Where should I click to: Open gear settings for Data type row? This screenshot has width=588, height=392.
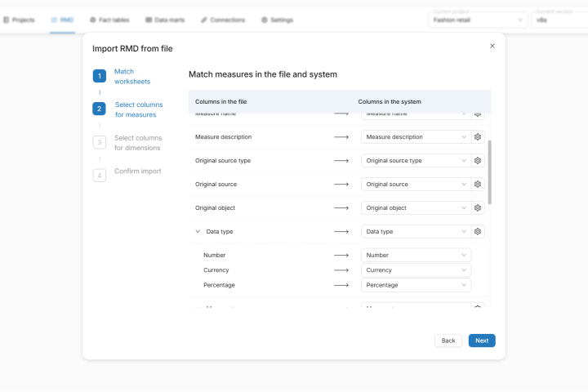pos(478,232)
